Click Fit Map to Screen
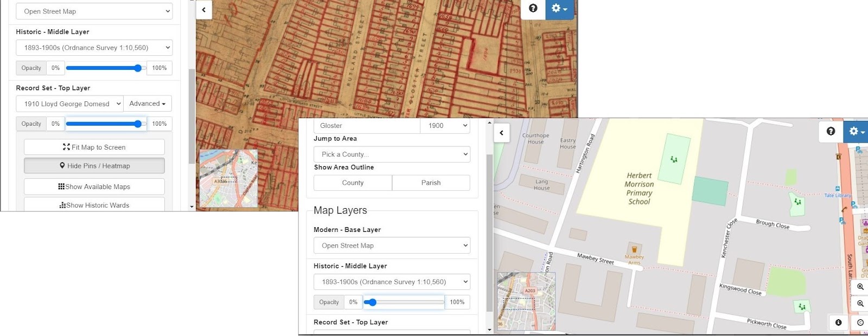This screenshot has width=868, height=336. (x=94, y=147)
